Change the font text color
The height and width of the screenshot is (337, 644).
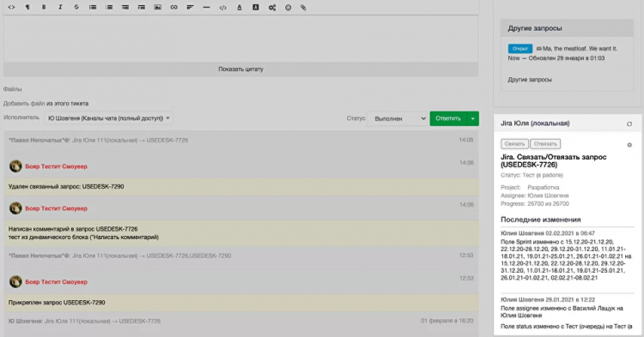coord(239,8)
